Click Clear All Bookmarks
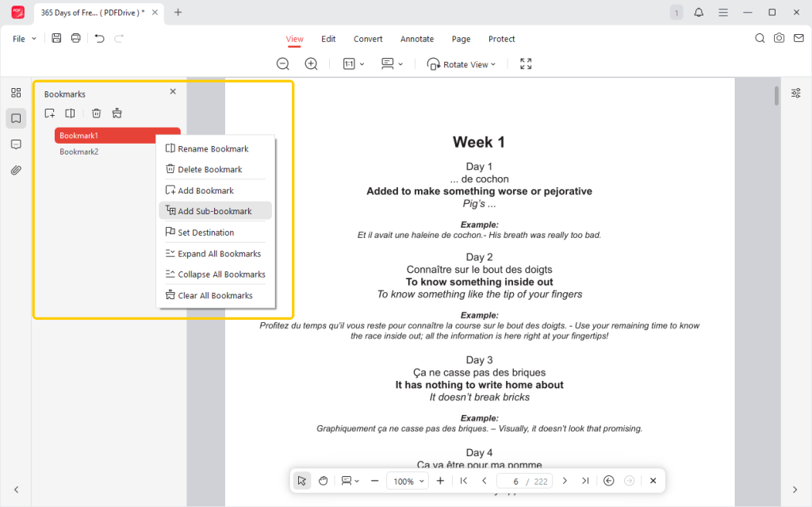The height and width of the screenshot is (507, 812). [x=215, y=294]
